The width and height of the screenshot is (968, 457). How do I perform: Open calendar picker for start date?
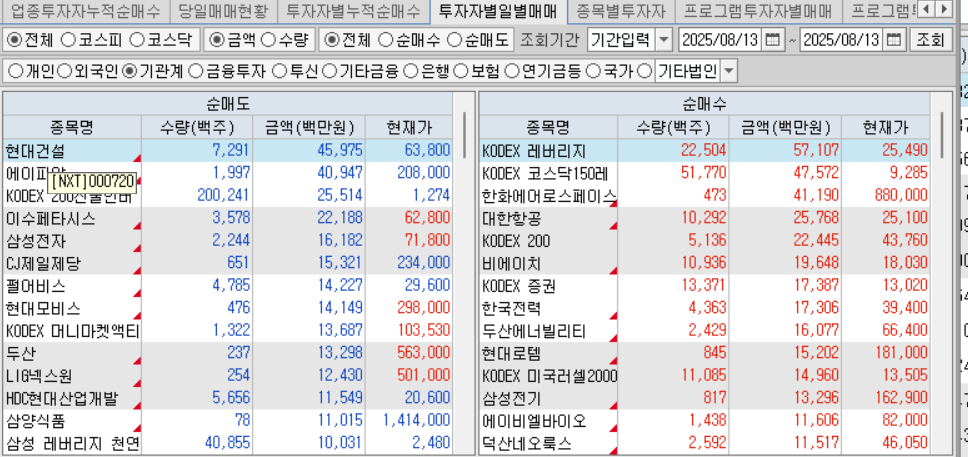772,40
